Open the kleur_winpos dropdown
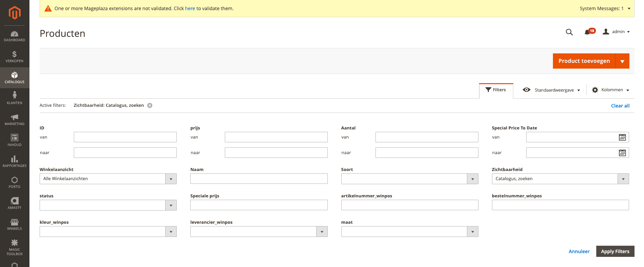Viewport: 644px width, 267px height. tap(108, 232)
